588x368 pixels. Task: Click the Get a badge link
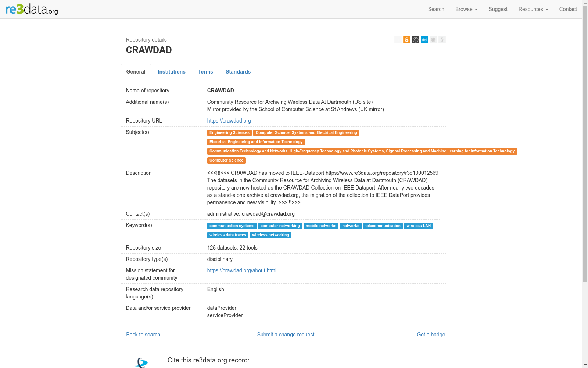pyautogui.click(x=431, y=335)
